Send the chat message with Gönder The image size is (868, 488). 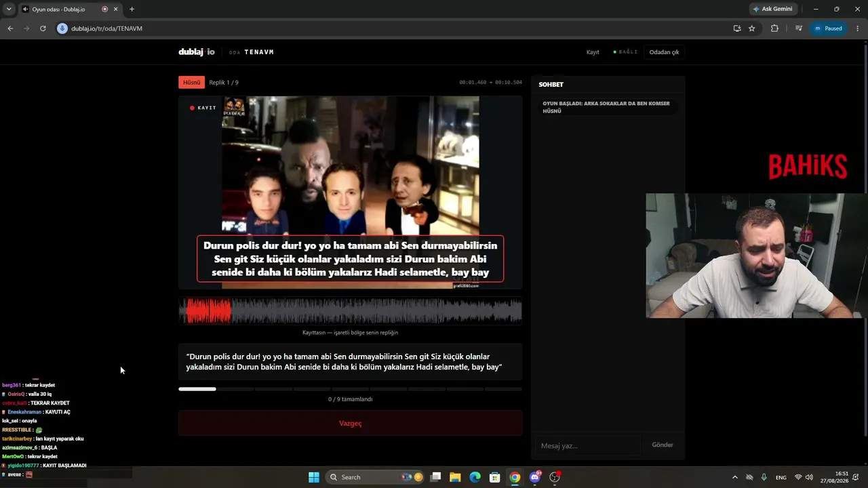(663, 445)
